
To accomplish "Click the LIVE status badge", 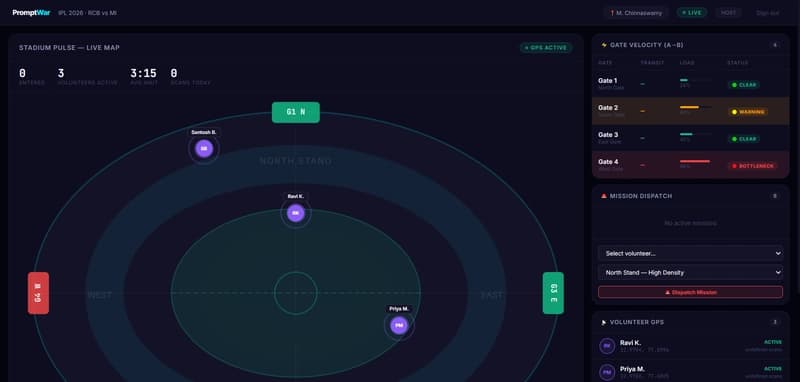I will point(692,13).
